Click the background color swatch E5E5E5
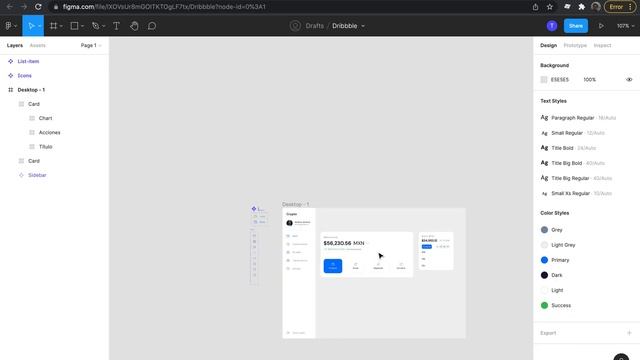The image size is (640, 360). 544,80
